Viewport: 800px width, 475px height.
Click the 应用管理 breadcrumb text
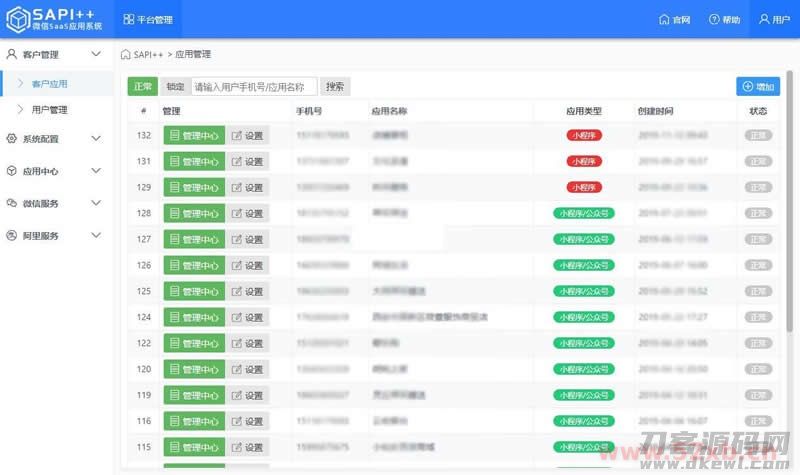point(193,54)
